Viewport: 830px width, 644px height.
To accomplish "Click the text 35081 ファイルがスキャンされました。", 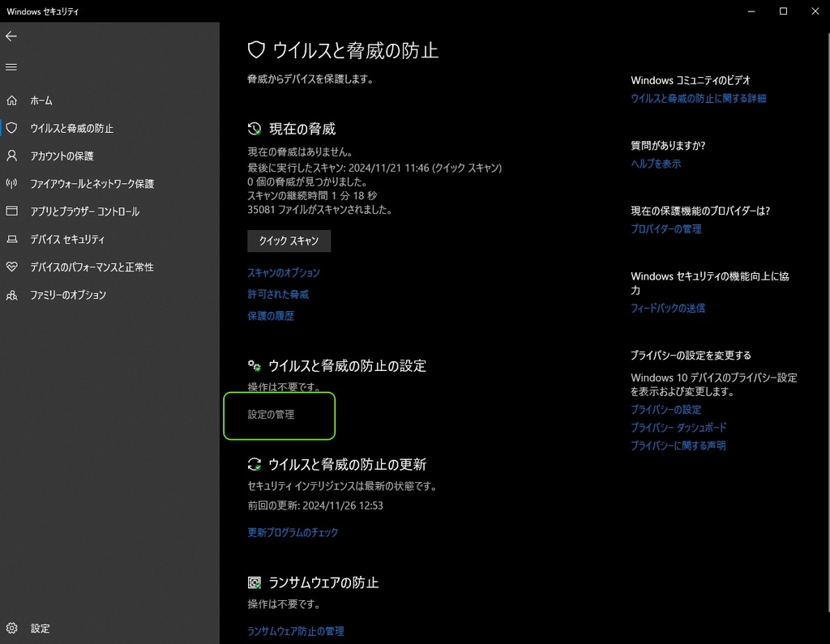I will point(319,210).
